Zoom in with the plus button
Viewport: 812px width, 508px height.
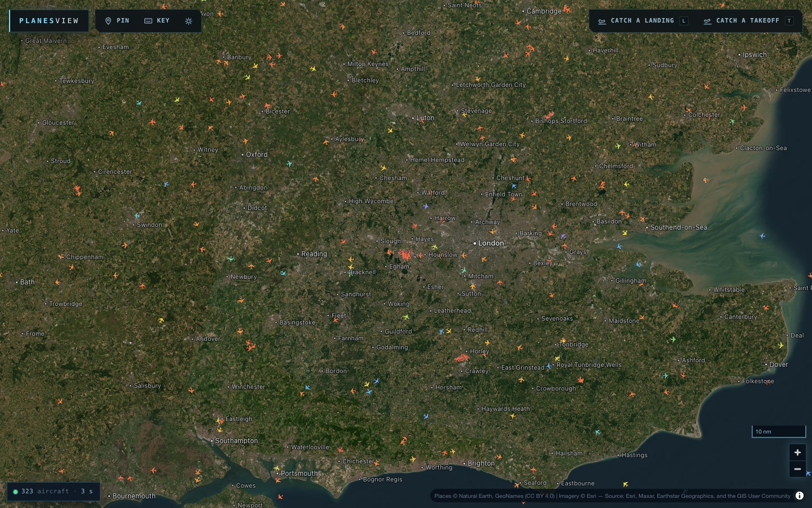(x=797, y=452)
